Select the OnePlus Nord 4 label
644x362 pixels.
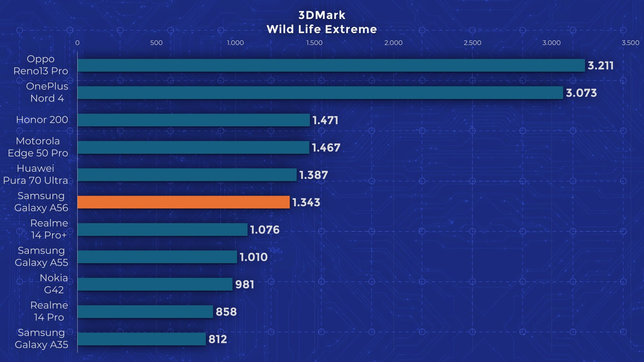(47, 92)
